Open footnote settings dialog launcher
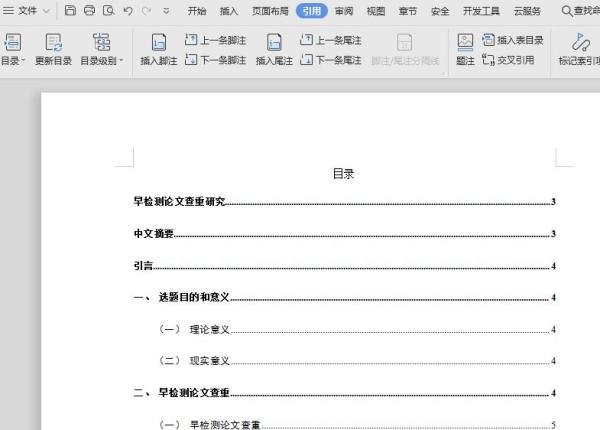The height and width of the screenshot is (430, 600). pyautogui.click(x=443, y=73)
